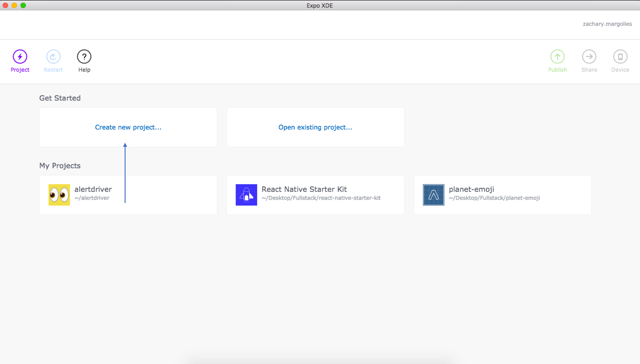Screen dimensions: 640x364
Task: Click the Project label text
Action: click(20, 70)
